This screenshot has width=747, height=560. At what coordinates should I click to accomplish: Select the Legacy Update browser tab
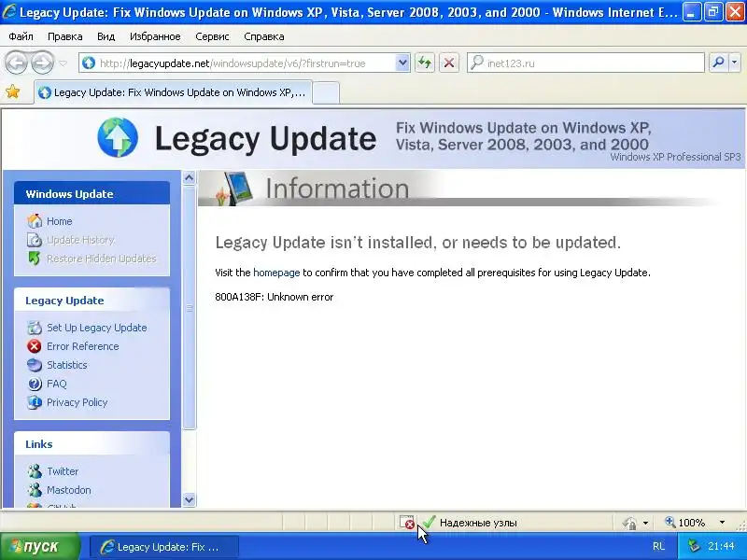coord(174,92)
